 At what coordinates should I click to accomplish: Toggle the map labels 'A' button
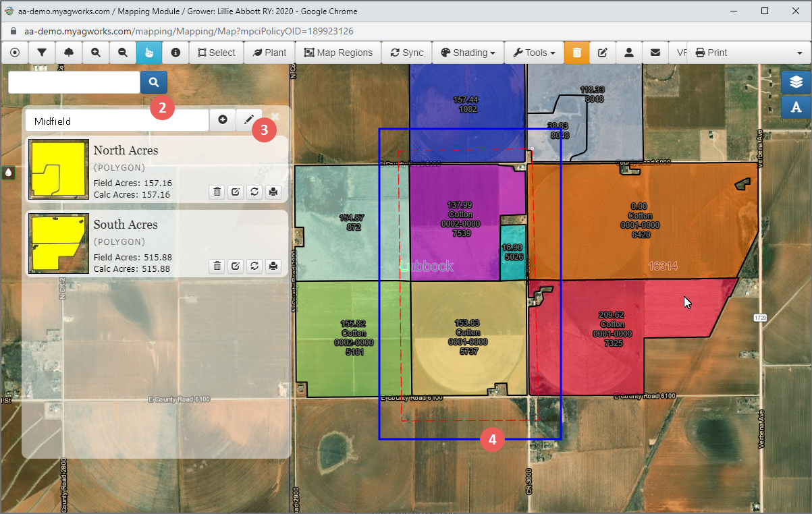click(796, 107)
